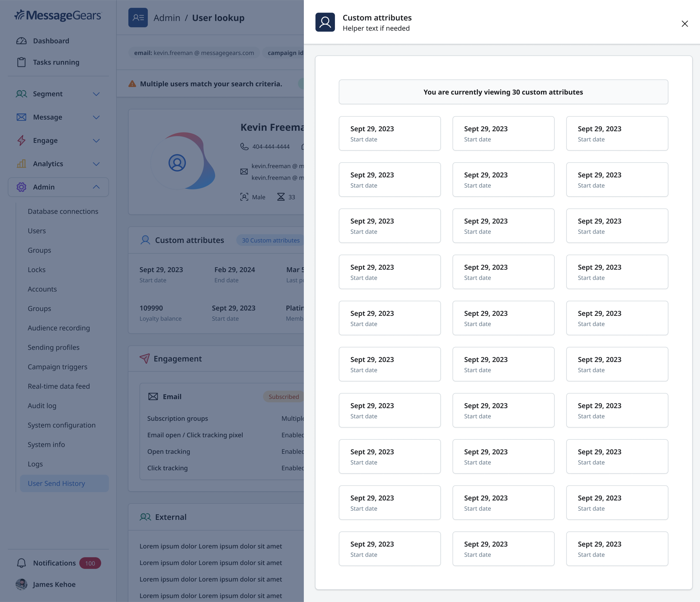This screenshot has width=700, height=602.
Task: Open Audit log page
Action: pyautogui.click(x=42, y=405)
